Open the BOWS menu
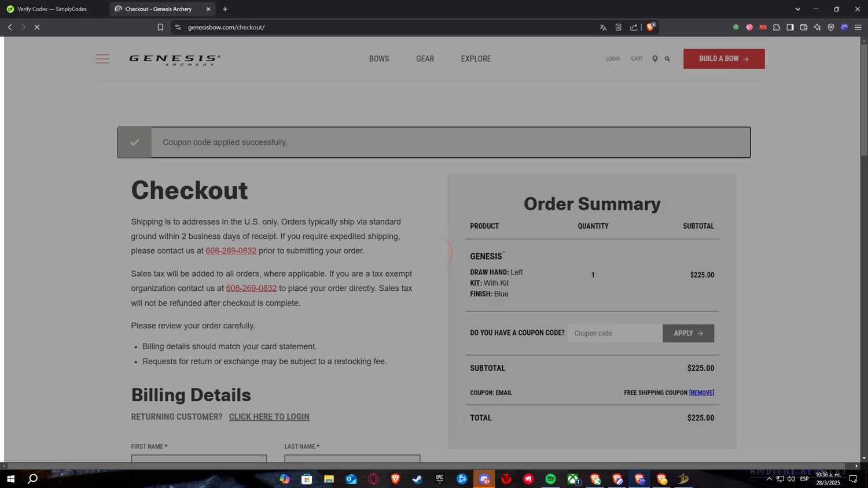This screenshot has width=868, height=488. (x=379, y=59)
